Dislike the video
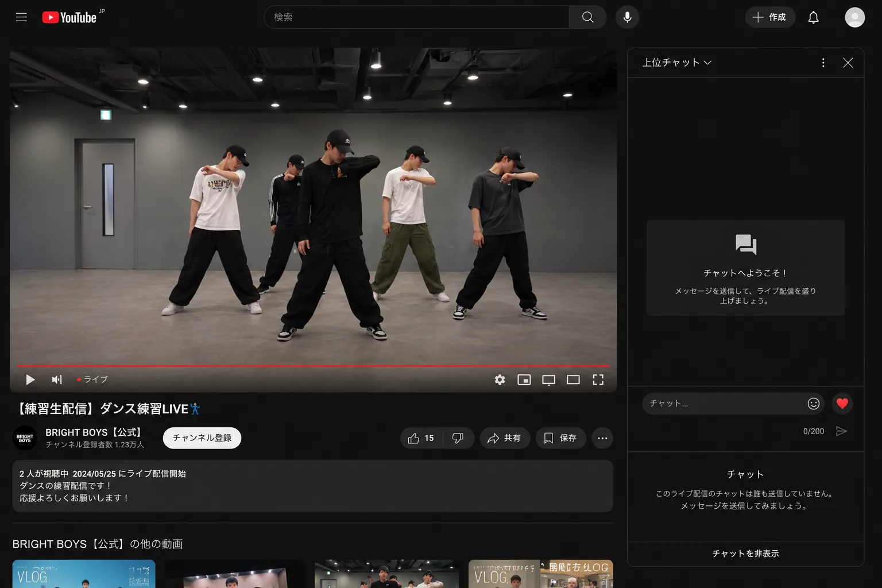This screenshot has width=882, height=588. [458, 438]
